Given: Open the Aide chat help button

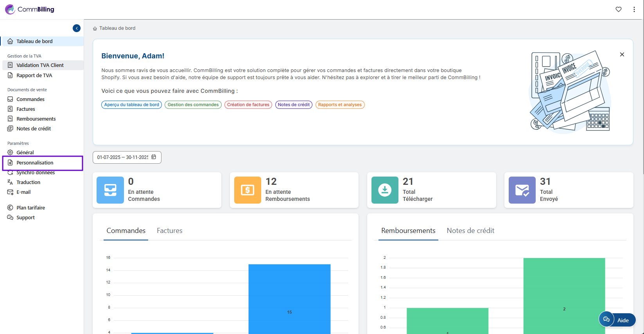Looking at the screenshot, I should tap(617, 320).
